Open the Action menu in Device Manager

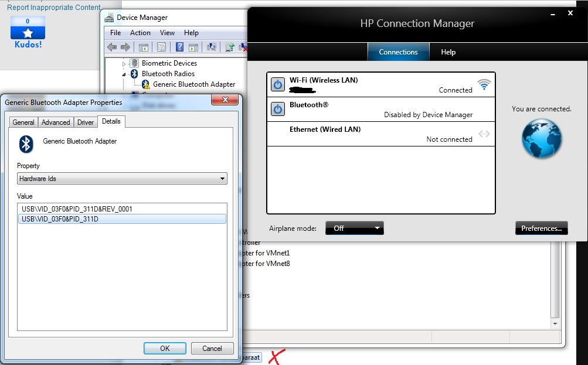(140, 33)
